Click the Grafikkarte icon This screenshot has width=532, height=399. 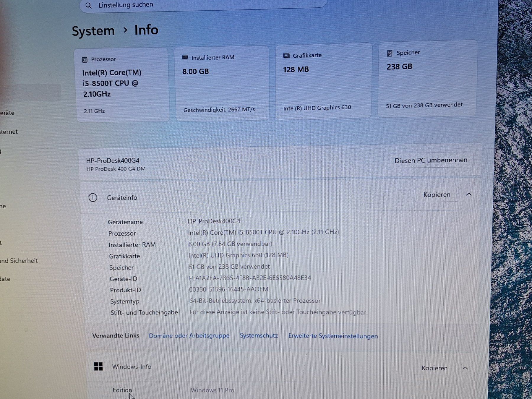coord(286,56)
